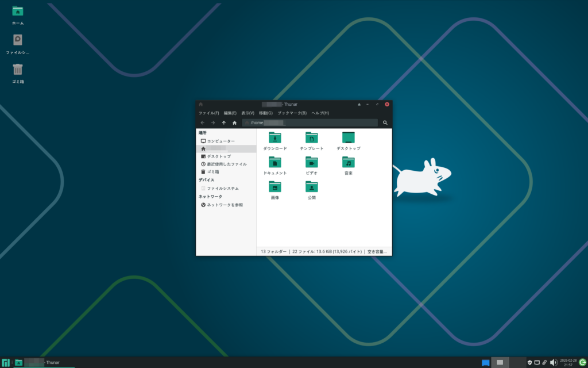Click the volume speaker icon in system tray

pos(554,362)
